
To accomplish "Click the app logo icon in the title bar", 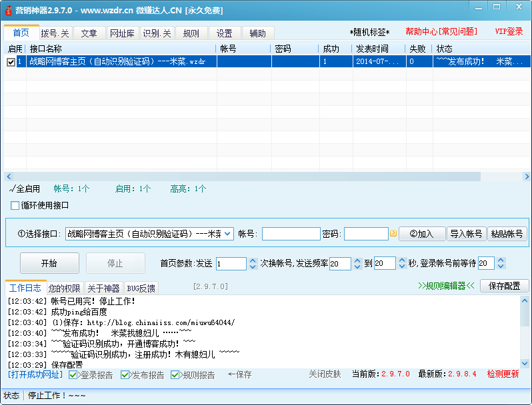I will (9, 11).
